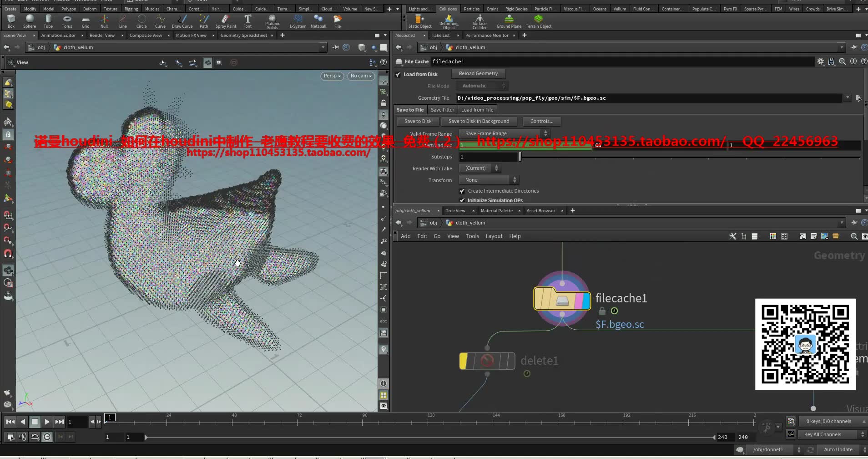Open the file chooser for Geometry File
868x459 pixels.
coord(858,98)
